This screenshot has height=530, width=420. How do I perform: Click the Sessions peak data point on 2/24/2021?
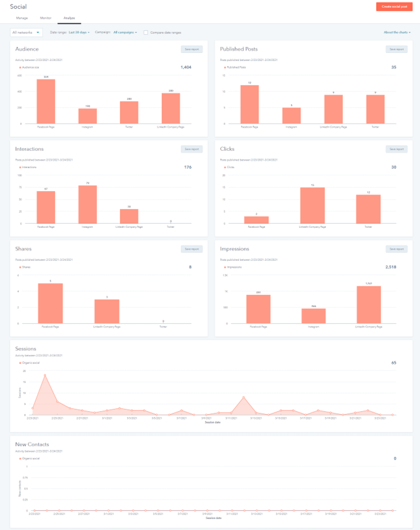coord(45,375)
